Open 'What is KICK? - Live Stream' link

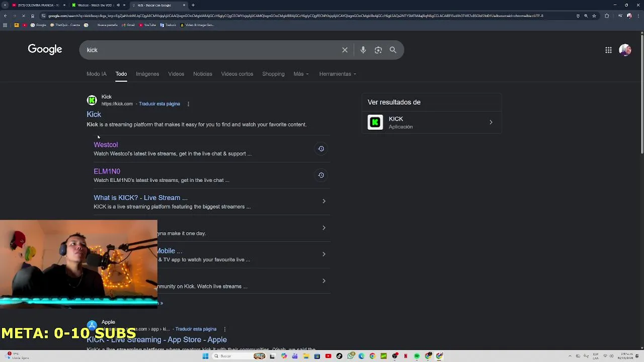coord(140,198)
